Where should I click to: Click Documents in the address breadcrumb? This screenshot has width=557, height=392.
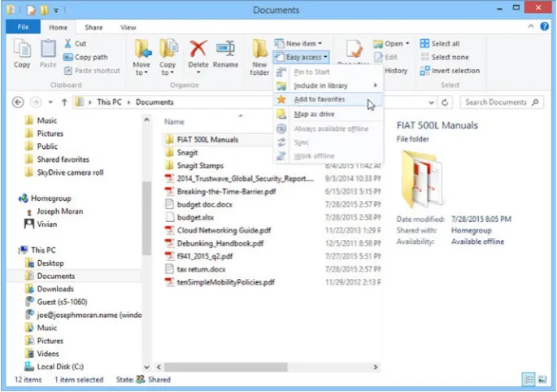click(154, 102)
